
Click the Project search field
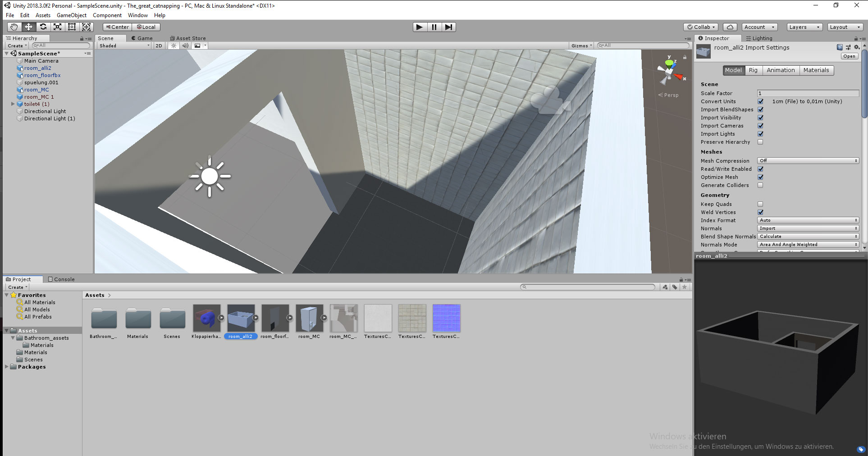click(x=588, y=287)
